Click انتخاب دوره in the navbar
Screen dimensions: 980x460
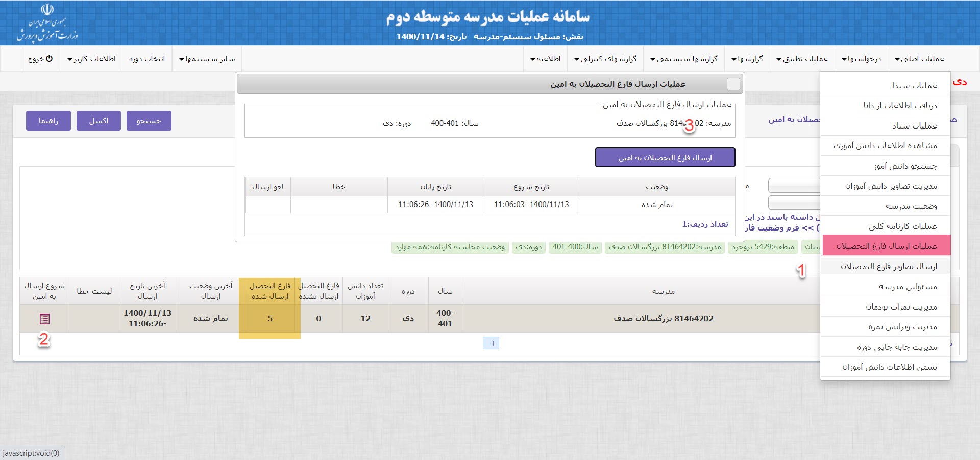(147, 59)
